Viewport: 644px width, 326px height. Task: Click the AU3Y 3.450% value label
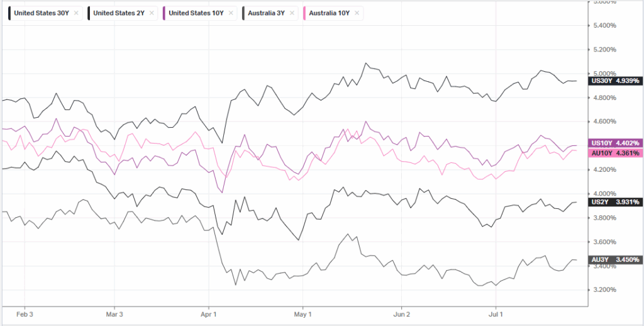[615, 260]
